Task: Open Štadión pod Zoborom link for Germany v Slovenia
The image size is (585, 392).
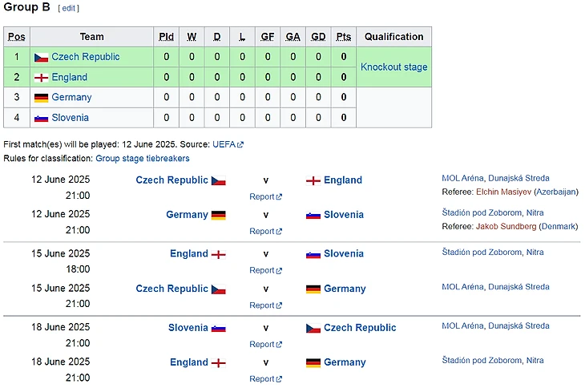Action: (482, 213)
